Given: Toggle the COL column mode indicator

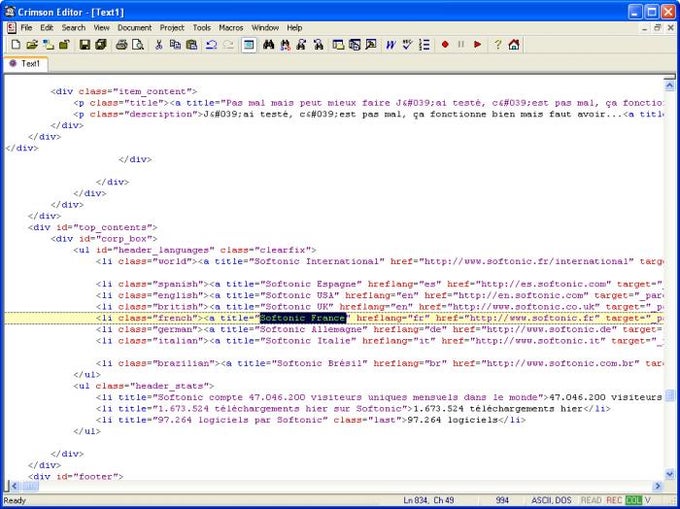Looking at the screenshot, I should [x=633, y=500].
